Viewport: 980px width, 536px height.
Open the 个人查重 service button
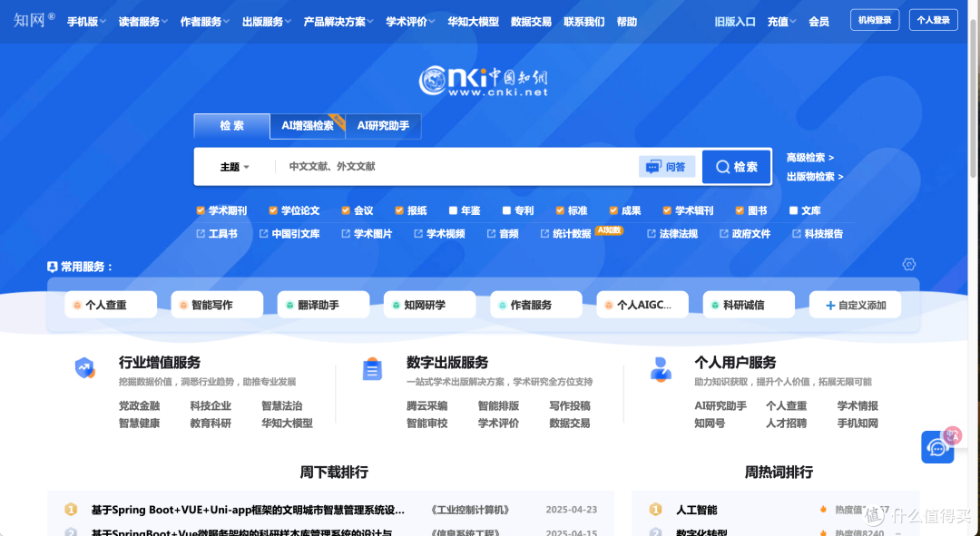pos(111,305)
